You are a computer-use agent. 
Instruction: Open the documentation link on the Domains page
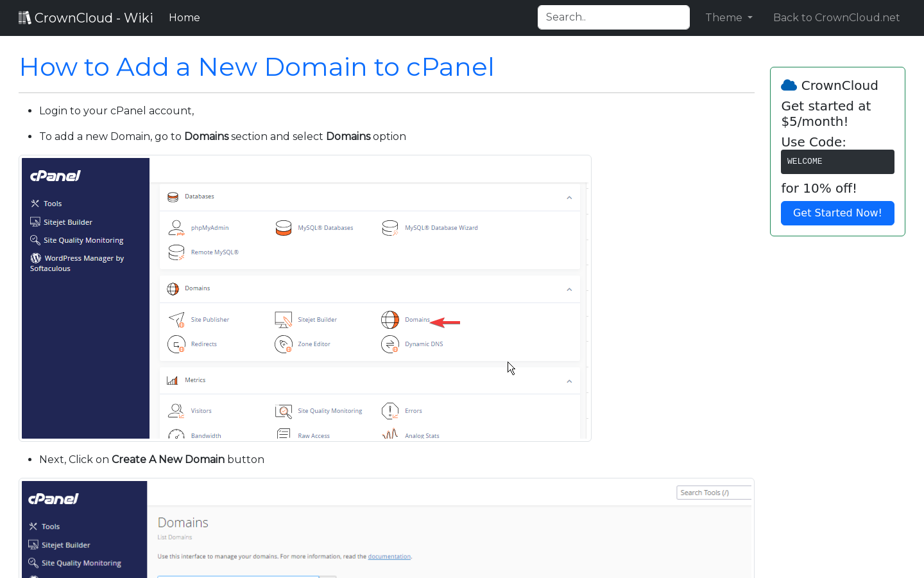[389, 556]
